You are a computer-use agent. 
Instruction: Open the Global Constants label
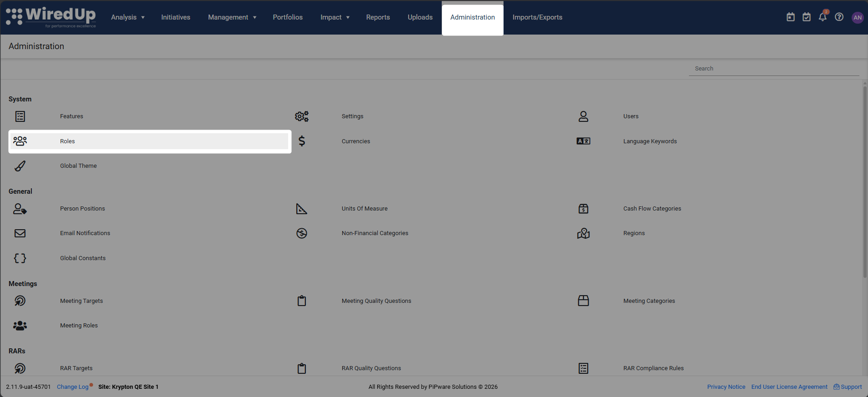pos(83,258)
